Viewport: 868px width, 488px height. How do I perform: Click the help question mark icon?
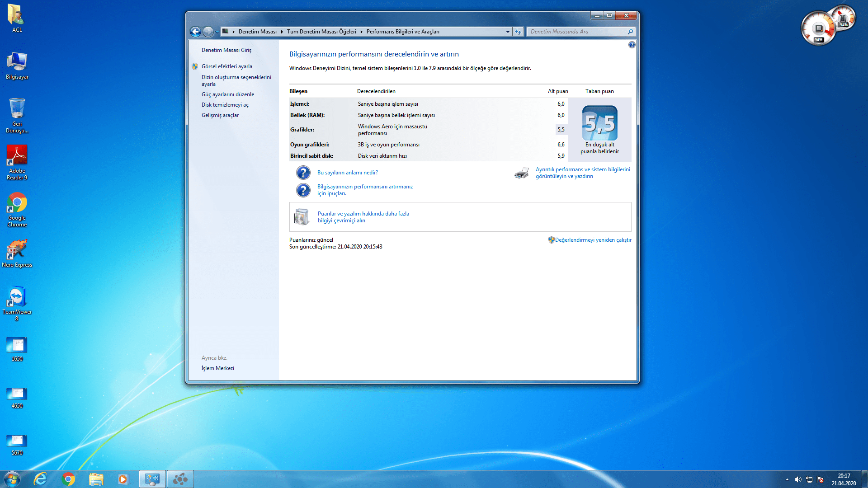click(x=632, y=45)
